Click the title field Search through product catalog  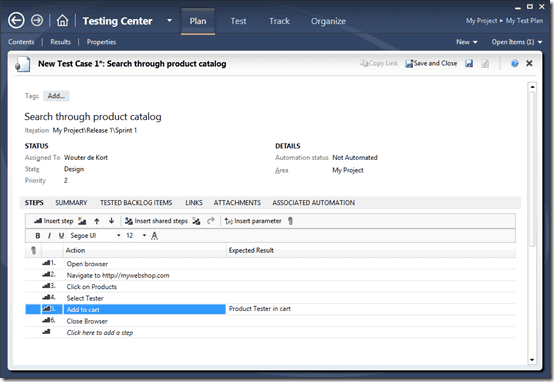93,117
